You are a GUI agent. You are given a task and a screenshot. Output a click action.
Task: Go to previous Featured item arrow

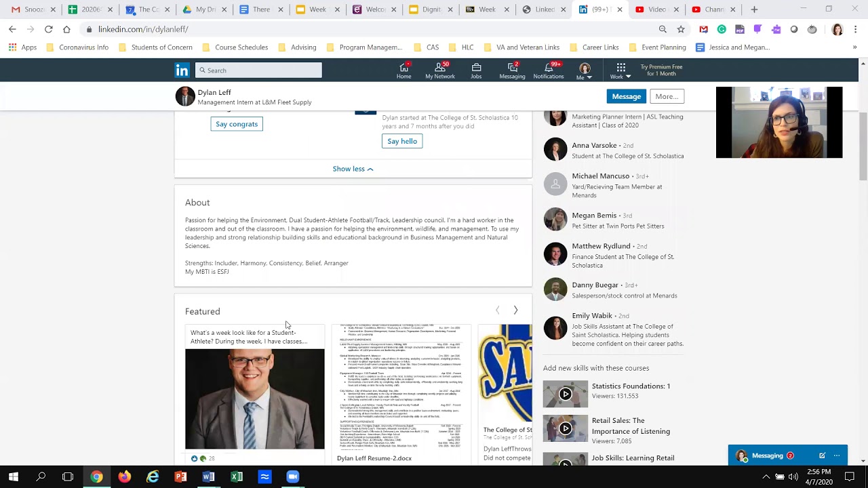point(497,310)
